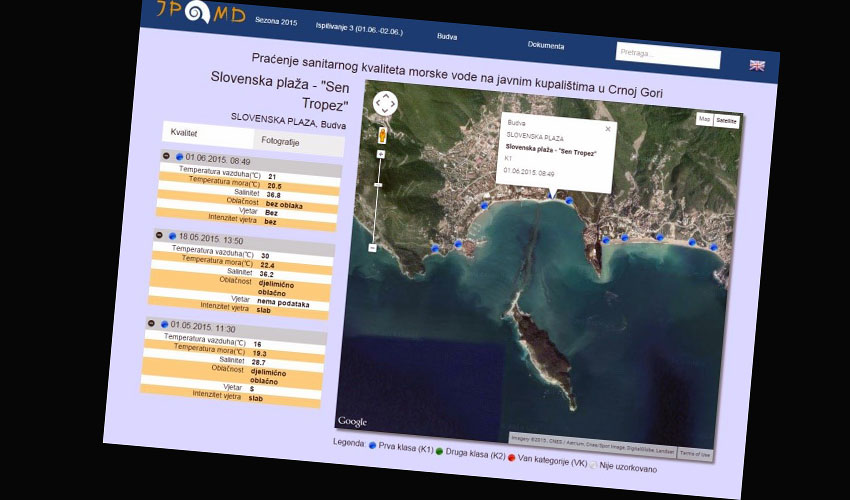Close the Slovenska plaža map info popup
Image resolution: width=850 pixels, height=500 pixels.
[607, 129]
